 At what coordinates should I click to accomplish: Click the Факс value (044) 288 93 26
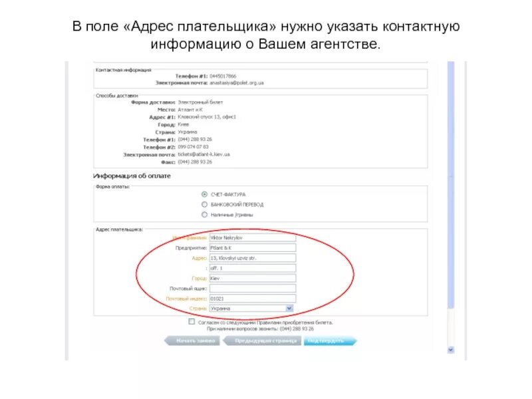pos(195,162)
